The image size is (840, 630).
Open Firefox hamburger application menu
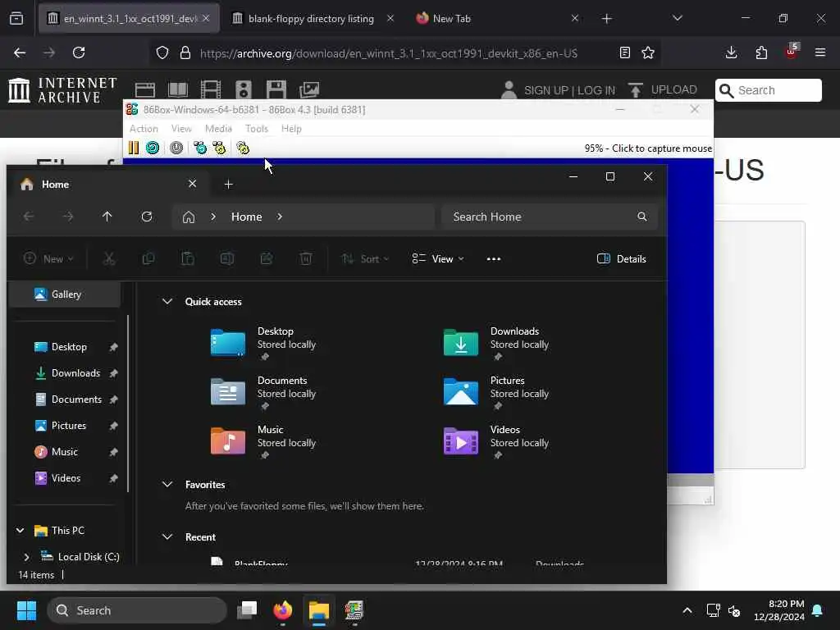point(820,52)
